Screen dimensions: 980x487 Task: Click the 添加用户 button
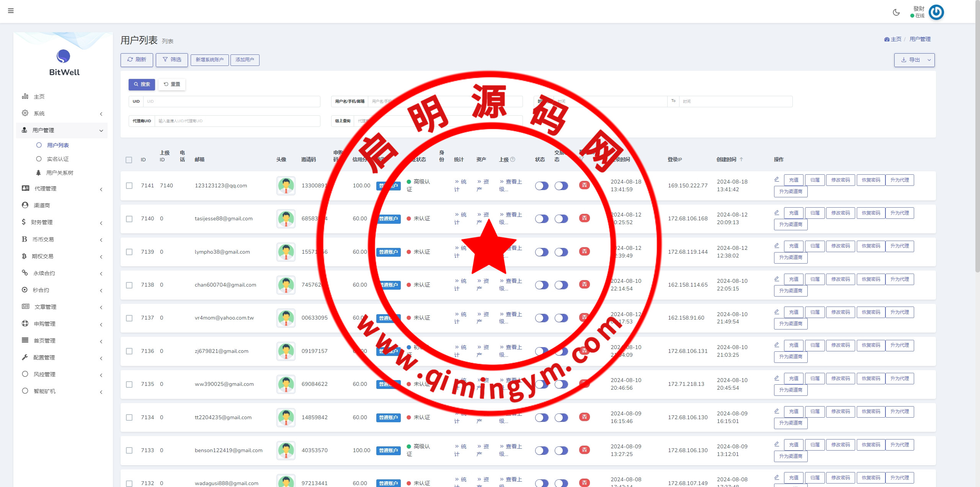245,60
